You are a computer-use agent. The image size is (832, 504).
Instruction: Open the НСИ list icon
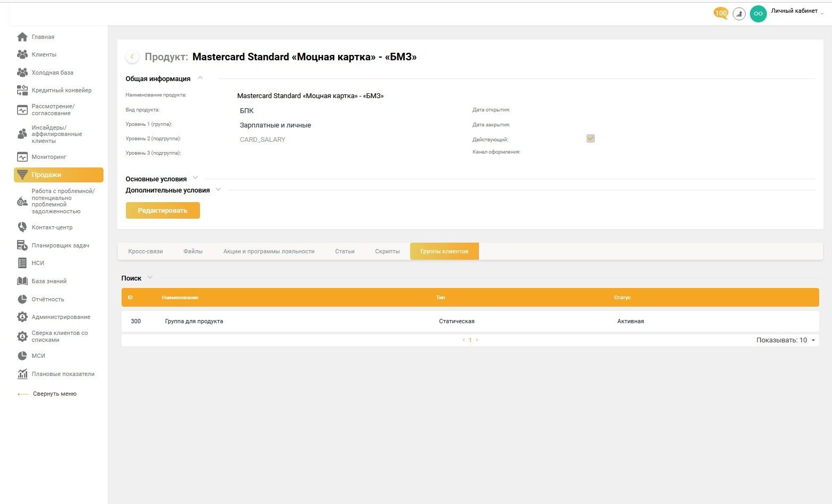point(22,263)
